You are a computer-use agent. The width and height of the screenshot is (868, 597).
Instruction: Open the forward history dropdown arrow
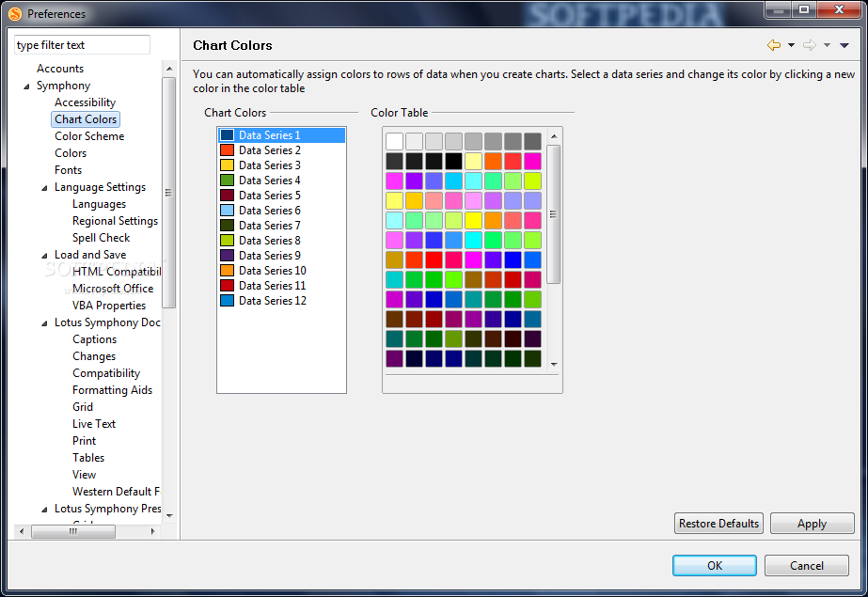827,45
